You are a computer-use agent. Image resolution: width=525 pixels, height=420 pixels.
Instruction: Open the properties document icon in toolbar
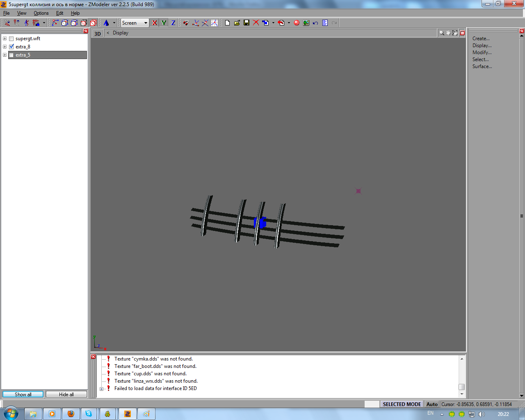point(325,23)
